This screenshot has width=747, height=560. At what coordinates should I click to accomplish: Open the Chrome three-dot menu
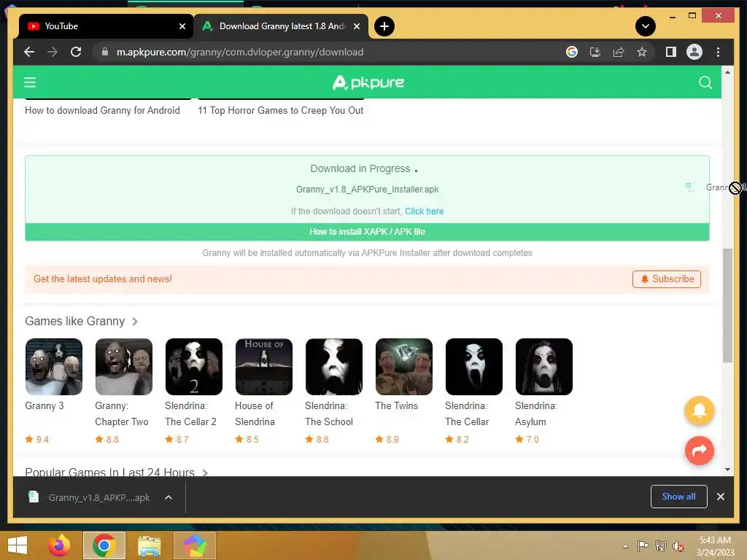pyautogui.click(x=718, y=52)
